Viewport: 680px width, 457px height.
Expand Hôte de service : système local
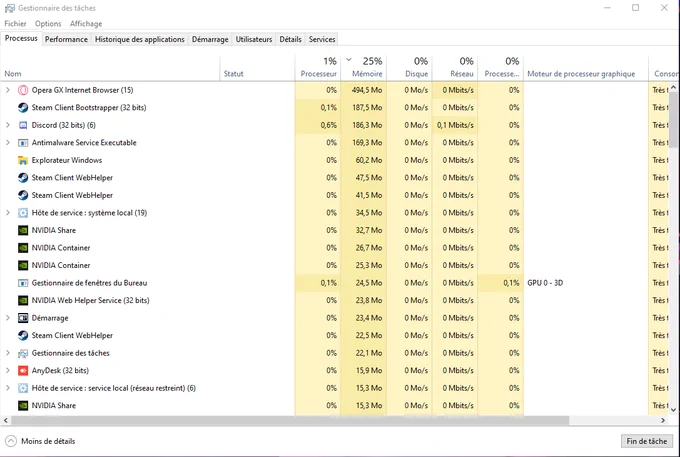(7, 213)
